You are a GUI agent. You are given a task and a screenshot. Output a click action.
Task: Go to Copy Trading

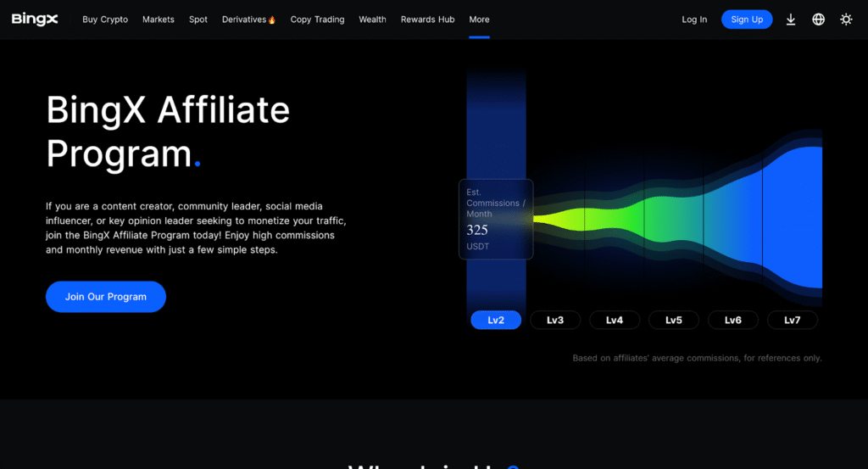click(317, 20)
